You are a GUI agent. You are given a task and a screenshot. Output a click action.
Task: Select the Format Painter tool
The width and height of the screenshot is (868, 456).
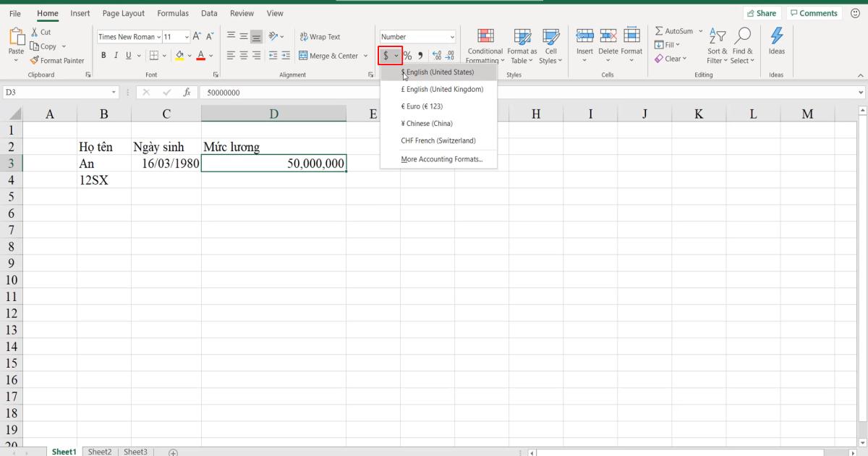(58, 60)
